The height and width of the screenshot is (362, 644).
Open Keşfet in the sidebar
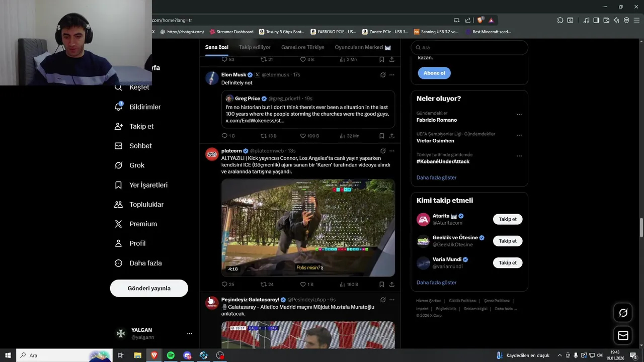133,87
